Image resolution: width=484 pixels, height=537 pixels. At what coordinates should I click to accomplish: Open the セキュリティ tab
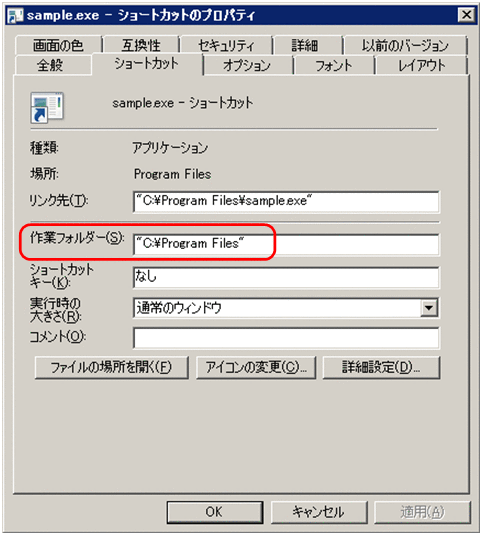point(226,45)
